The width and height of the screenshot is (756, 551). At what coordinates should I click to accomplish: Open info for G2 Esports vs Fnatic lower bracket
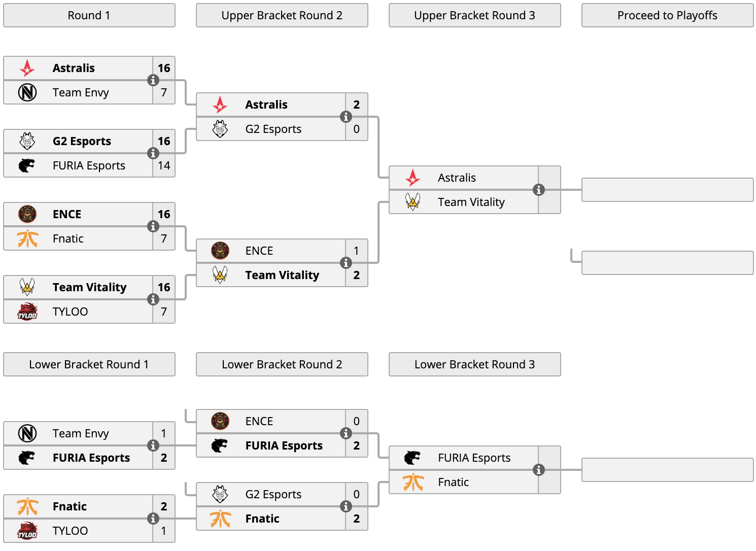point(346,506)
